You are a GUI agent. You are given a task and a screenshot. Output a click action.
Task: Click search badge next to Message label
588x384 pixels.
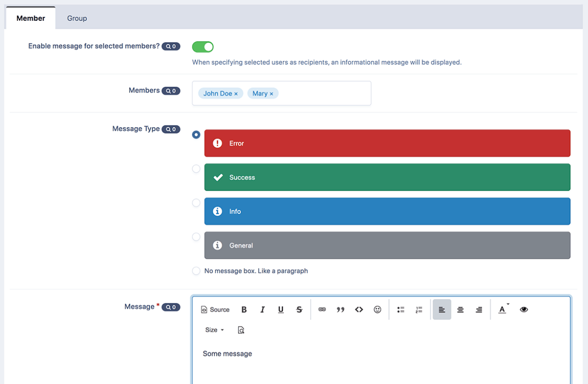point(171,307)
